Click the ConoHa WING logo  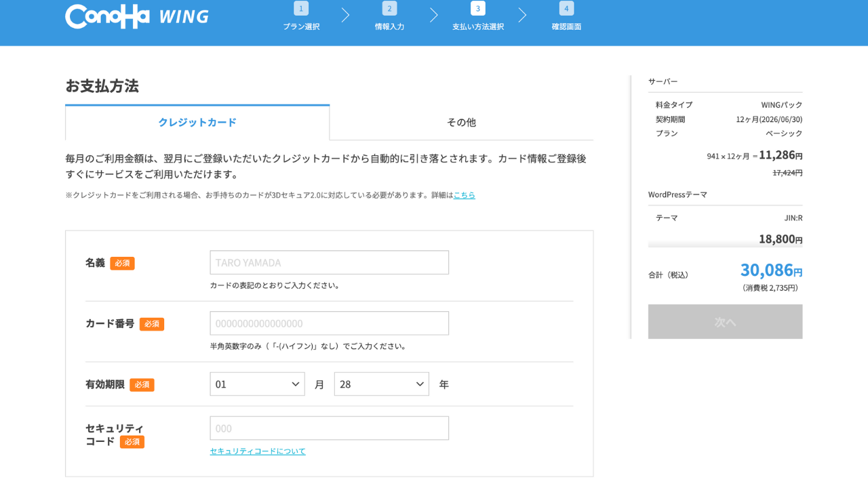click(x=137, y=16)
